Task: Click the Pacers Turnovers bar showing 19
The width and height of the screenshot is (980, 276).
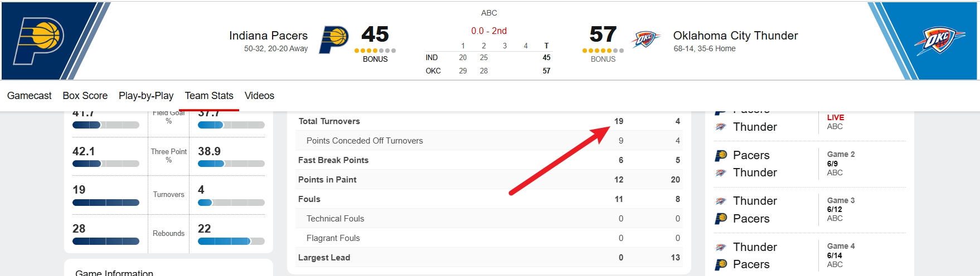Action: tap(106, 203)
